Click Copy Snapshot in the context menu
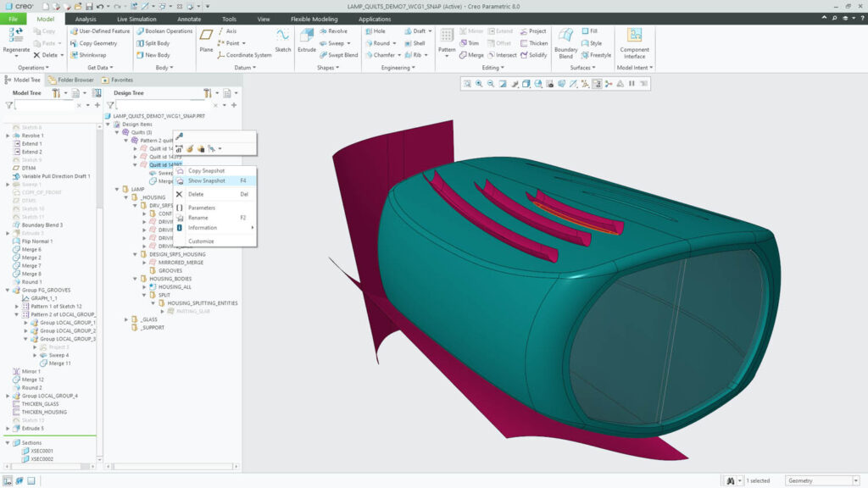Screen dimensions: 868x488 click(x=209, y=170)
